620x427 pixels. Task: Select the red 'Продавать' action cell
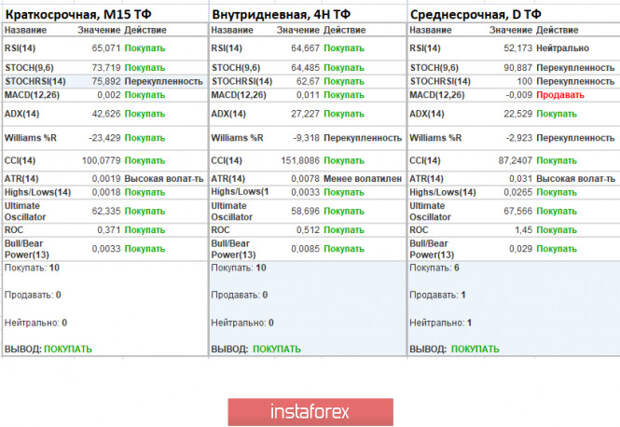click(560, 95)
